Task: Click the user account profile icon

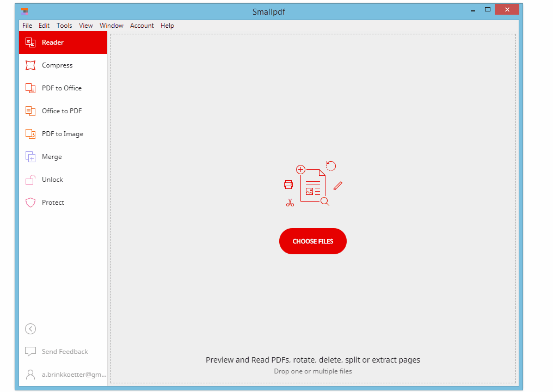Action: point(30,375)
